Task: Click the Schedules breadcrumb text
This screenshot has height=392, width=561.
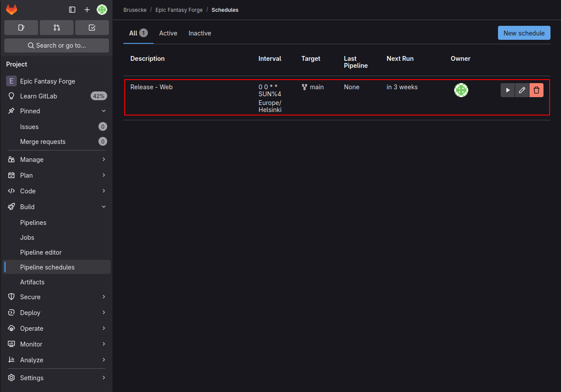Action: tap(225, 10)
